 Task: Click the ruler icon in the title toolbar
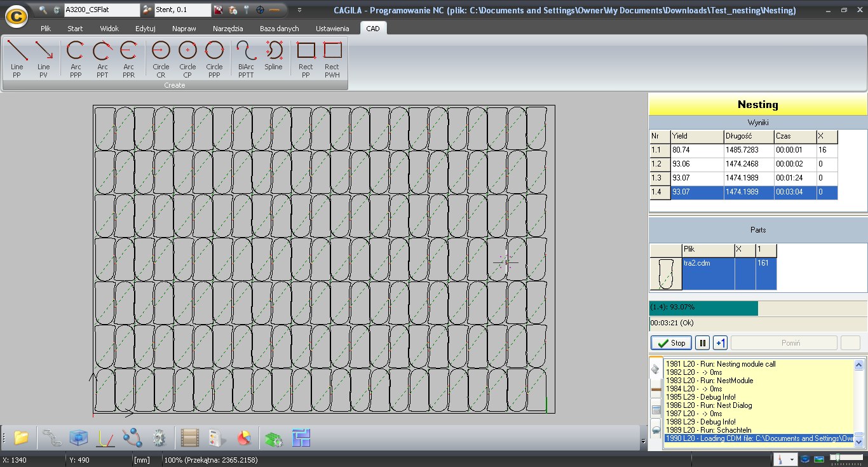coord(274,10)
